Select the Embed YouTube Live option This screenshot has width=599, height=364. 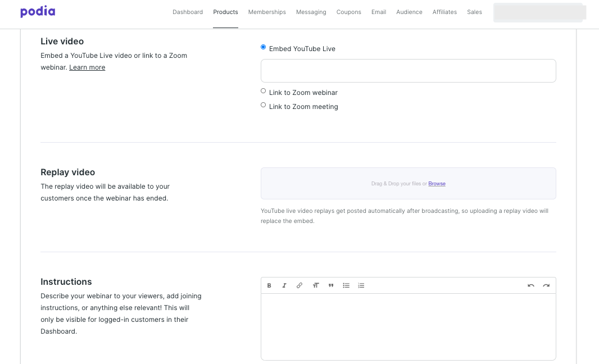[263, 47]
